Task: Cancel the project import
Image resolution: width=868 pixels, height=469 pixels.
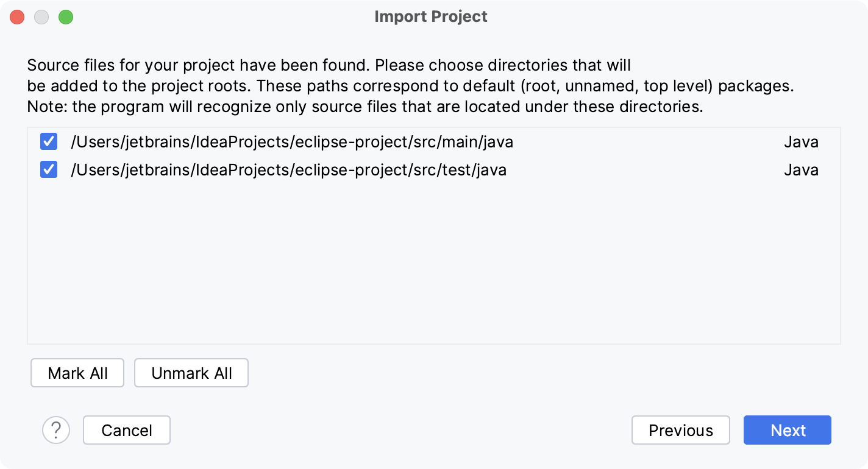Action: pos(126,430)
